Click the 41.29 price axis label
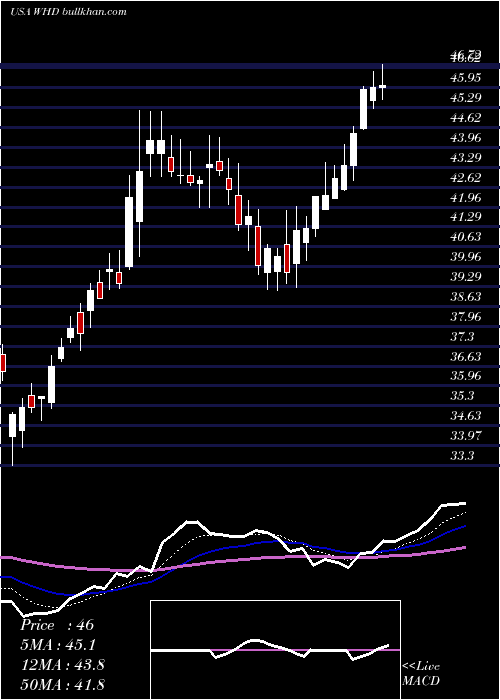This screenshot has width=500, height=700. coord(466,217)
